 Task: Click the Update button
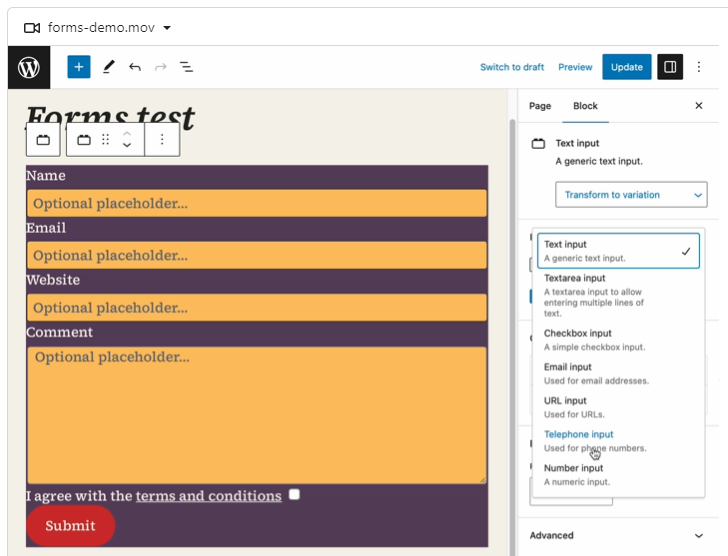(626, 67)
